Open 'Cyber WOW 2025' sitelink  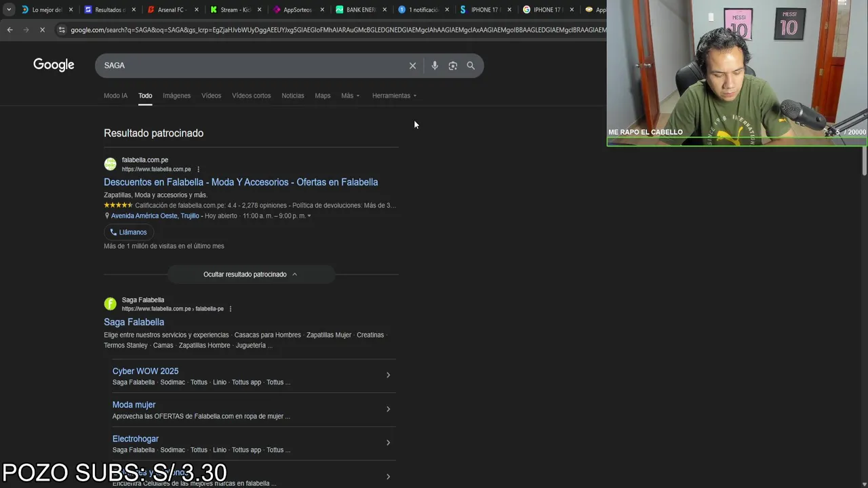tap(145, 371)
